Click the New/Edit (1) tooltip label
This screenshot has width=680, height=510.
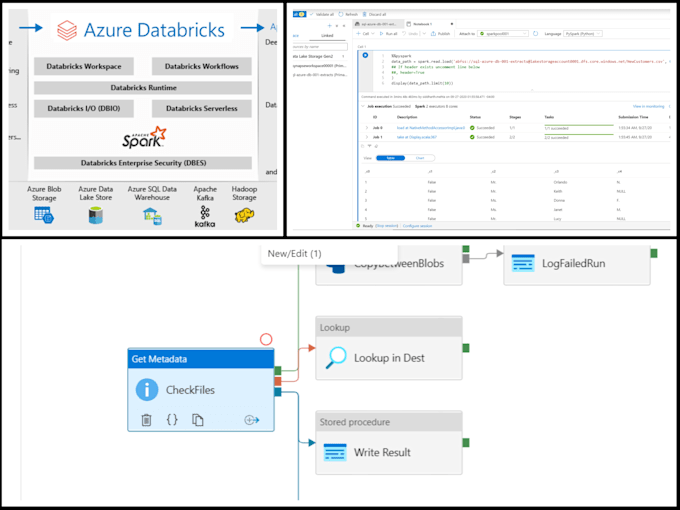(x=294, y=254)
